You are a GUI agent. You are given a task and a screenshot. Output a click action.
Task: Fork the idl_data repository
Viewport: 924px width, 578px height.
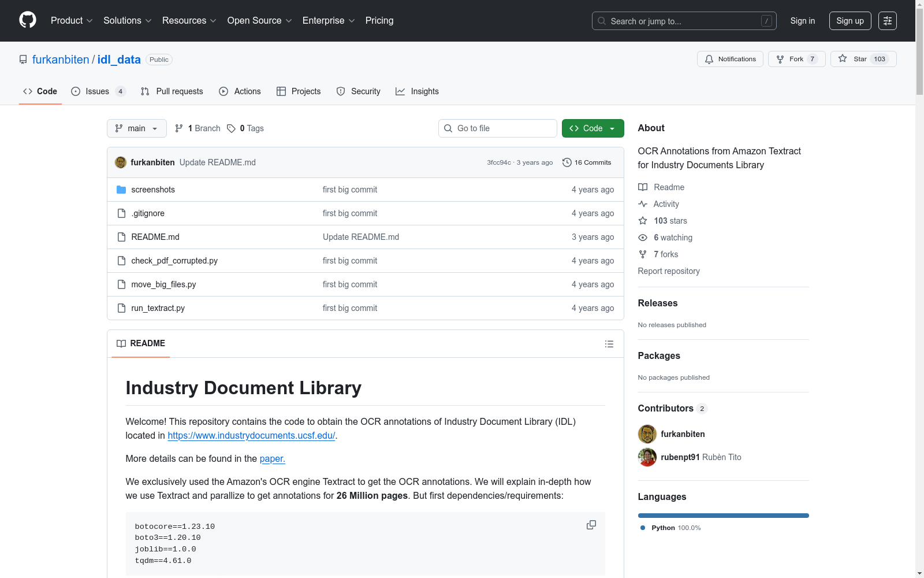(x=796, y=59)
